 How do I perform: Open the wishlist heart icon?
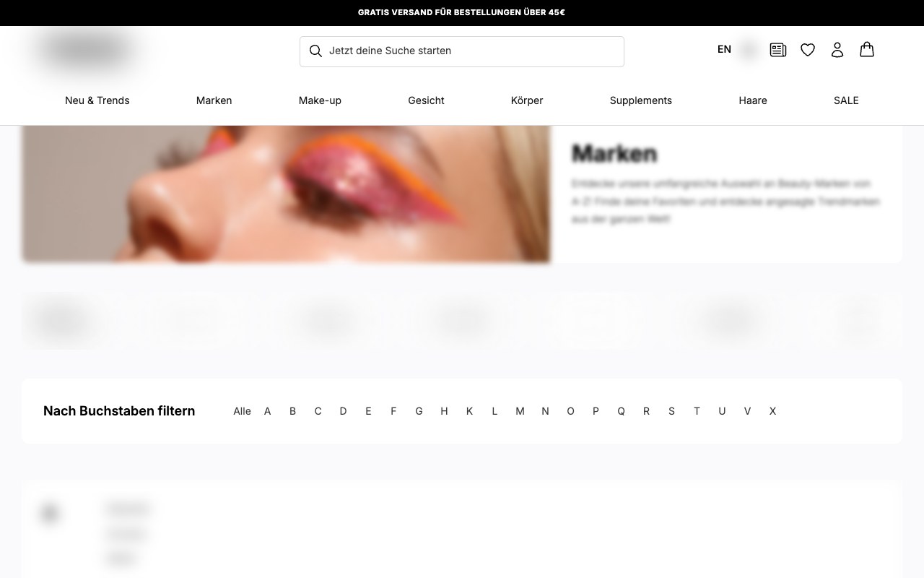[808, 50]
